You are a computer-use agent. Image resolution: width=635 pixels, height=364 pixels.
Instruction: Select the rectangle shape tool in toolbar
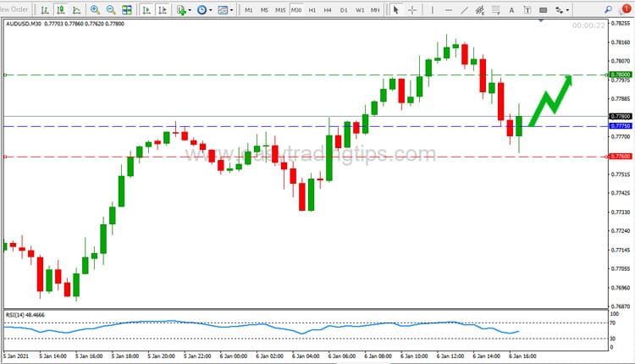pyautogui.click(x=543, y=10)
